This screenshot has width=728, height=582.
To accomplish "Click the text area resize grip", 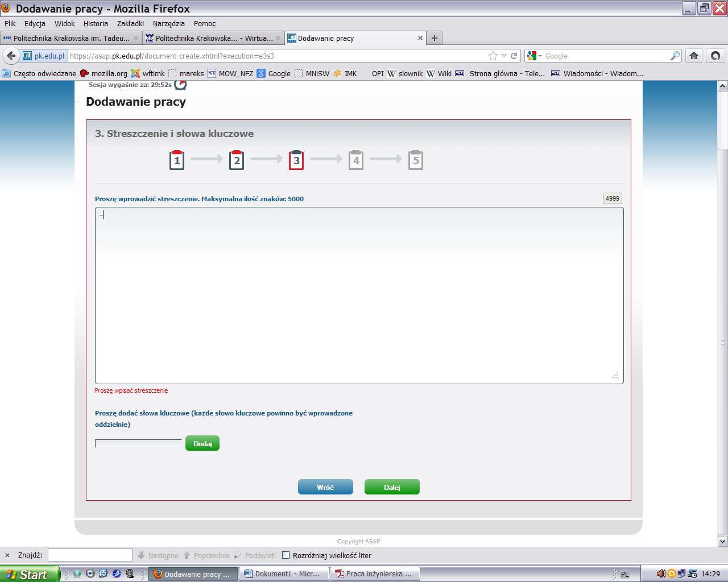I will (615, 376).
